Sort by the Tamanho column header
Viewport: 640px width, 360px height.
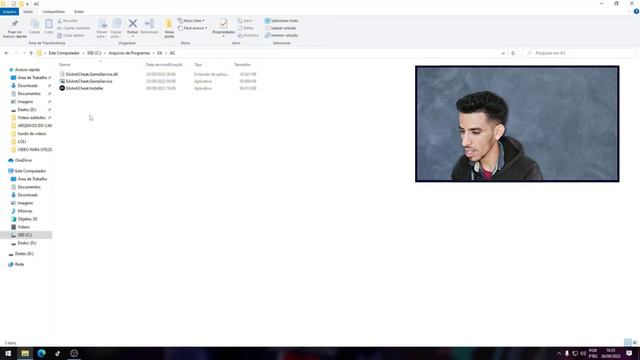click(242, 64)
